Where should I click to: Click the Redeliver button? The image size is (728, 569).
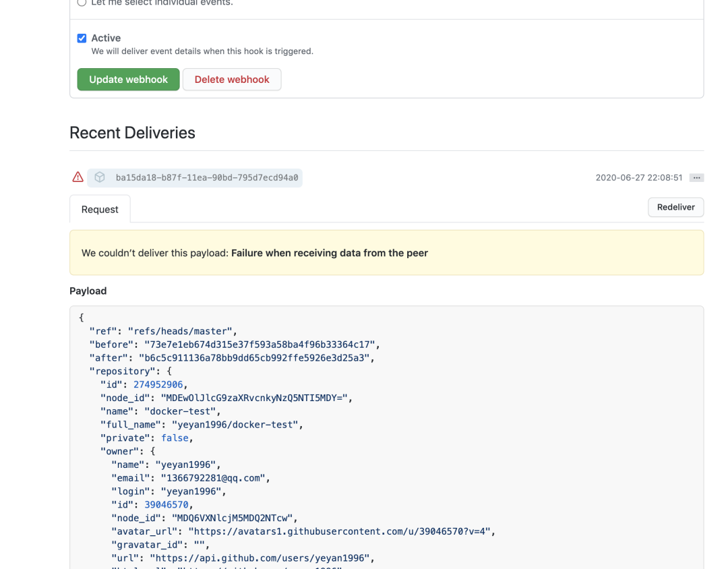tap(675, 207)
